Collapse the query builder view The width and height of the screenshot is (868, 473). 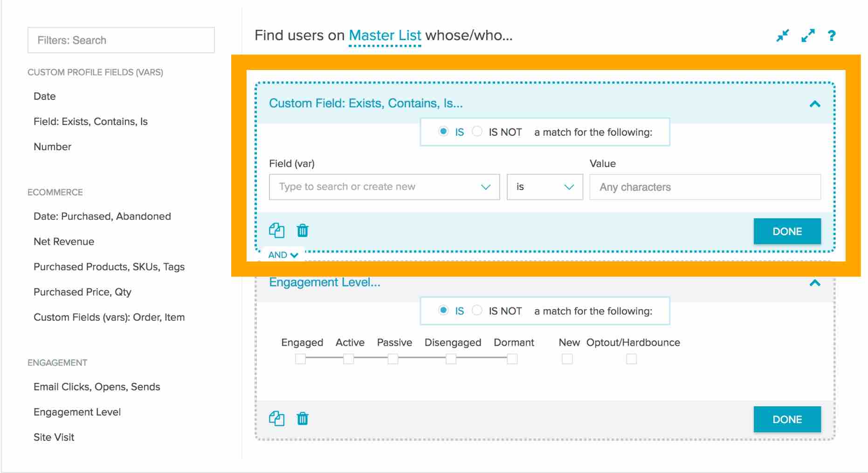tap(782, 35)
